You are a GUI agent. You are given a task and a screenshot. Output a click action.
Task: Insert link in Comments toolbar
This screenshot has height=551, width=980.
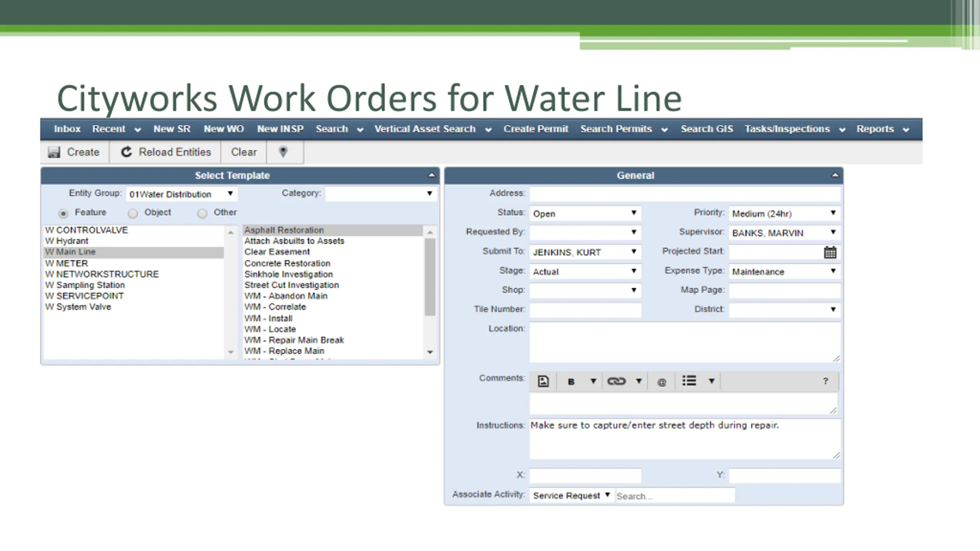(616, 381)
